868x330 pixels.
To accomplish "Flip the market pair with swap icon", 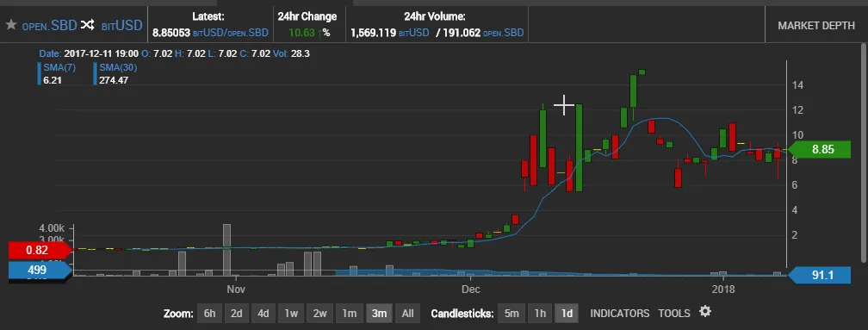I will 88,25.
